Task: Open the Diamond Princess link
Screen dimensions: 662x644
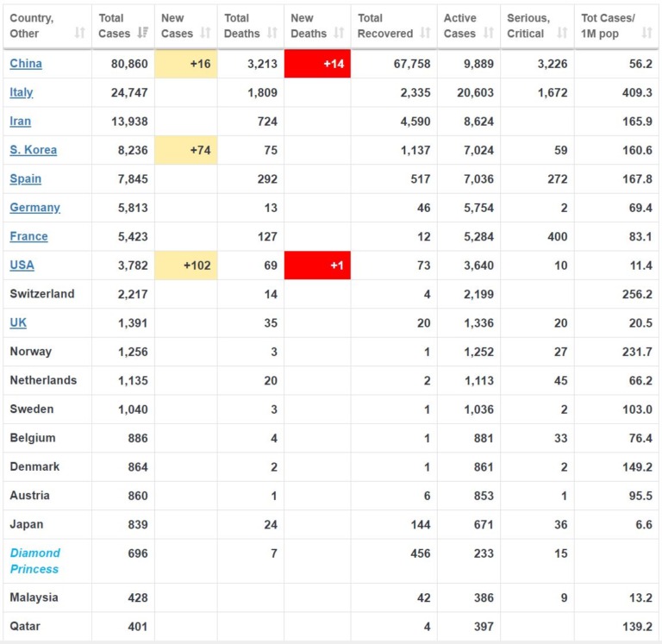Action: tap(35, 561)
